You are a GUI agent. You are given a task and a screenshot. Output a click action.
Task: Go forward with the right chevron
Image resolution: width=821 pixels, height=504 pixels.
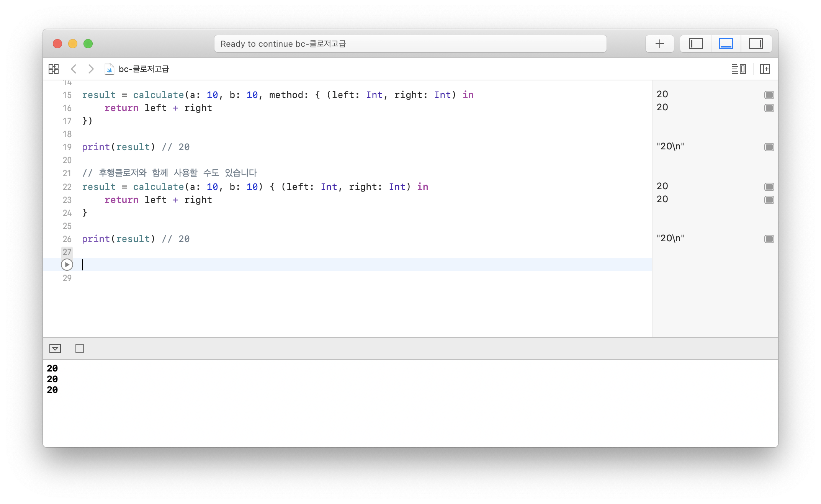click(91, 69)
